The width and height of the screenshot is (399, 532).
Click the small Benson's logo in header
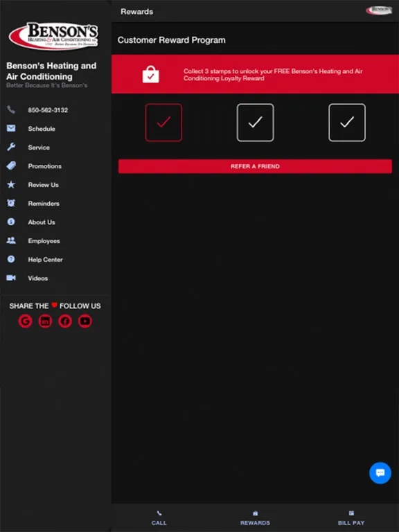[379, 10]
